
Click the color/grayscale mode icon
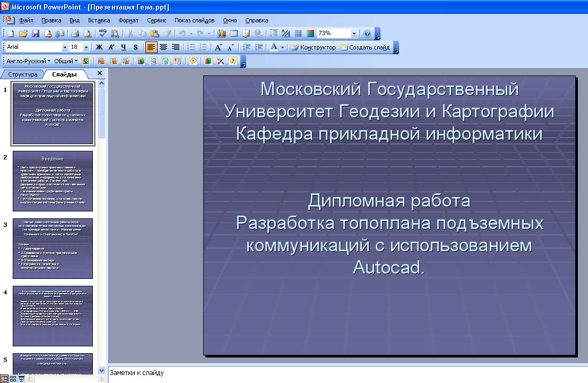pyautogui.click(x=310, y=34)
